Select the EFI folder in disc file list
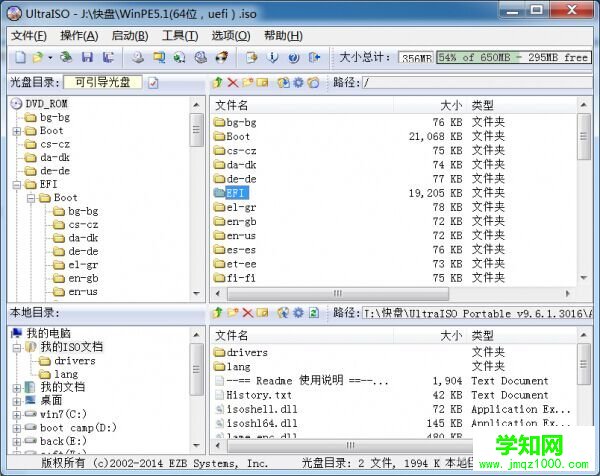Screen dimensions: 600x476 coord(235,193)
